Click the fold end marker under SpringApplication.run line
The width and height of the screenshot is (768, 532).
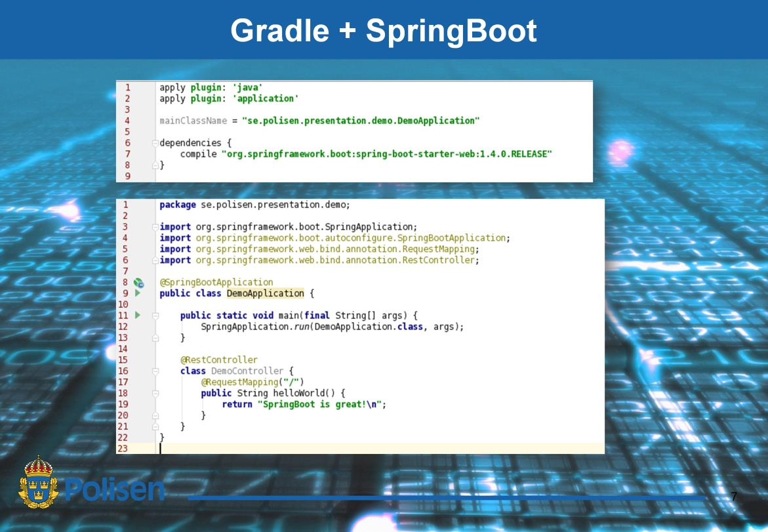[155, 338]
